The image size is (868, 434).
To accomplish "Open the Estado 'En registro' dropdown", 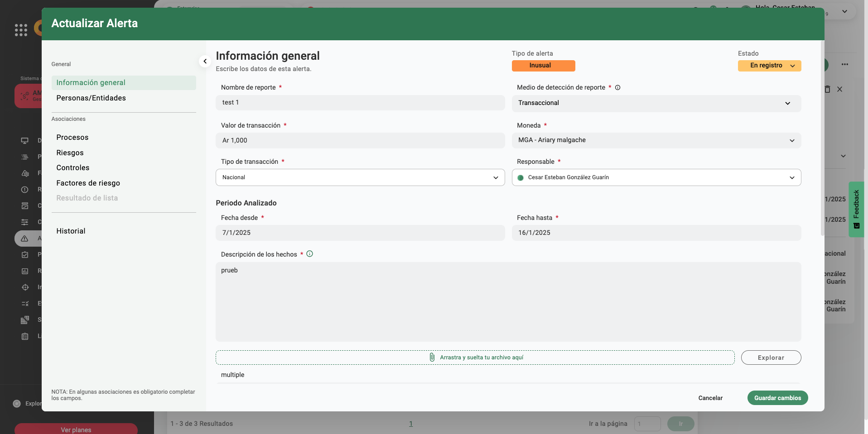I will [x=769, y=66].
